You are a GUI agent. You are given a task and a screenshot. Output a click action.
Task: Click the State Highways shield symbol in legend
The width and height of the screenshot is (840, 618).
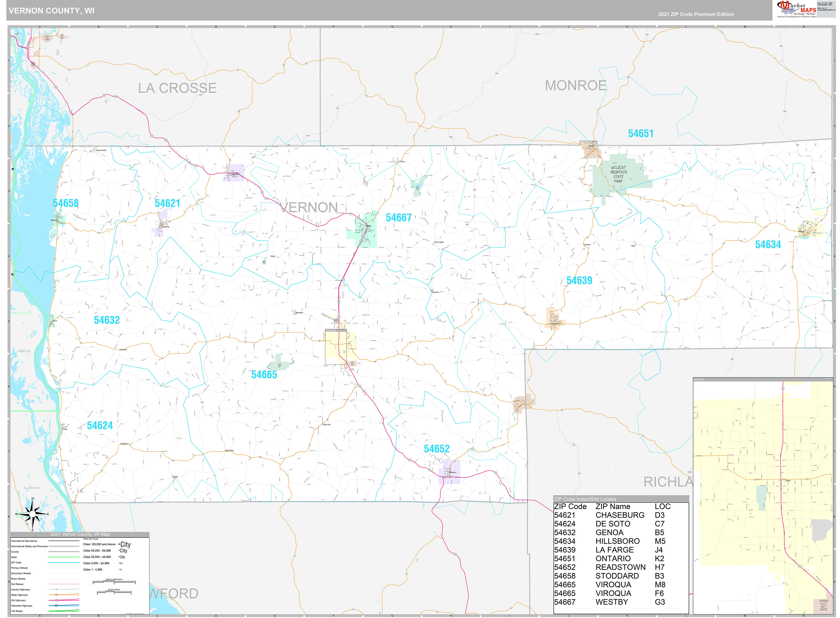(x=56, y=595)
